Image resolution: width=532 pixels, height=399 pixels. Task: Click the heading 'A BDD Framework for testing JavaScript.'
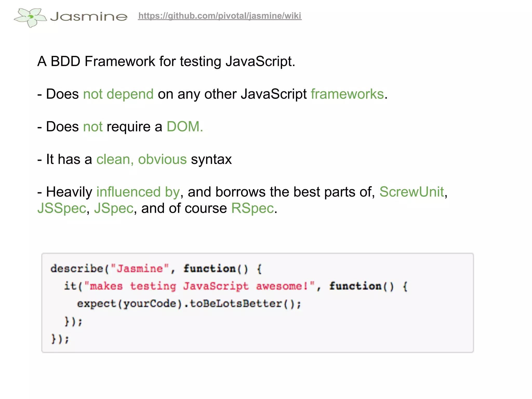tap(166, 62)
